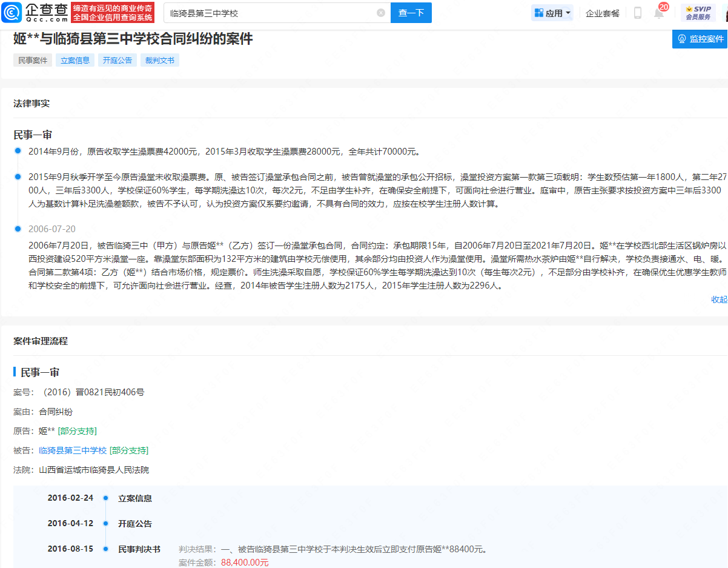Collapse the legal facts section
Screen dimensions: 728x568
click(x=719, y=299)
